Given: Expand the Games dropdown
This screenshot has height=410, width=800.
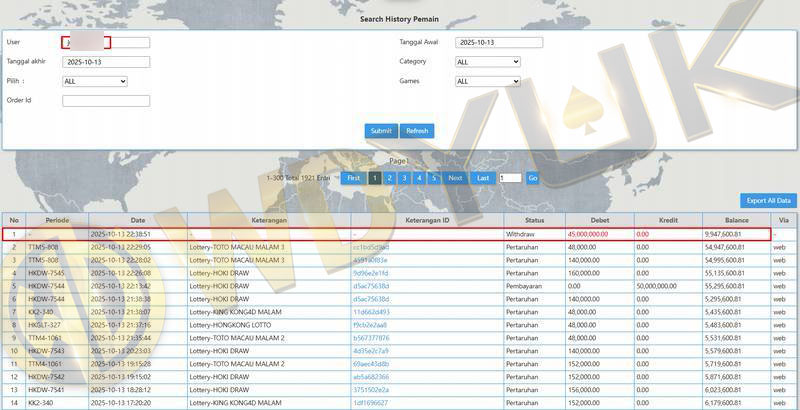Looking at the screenshot, I should coord(487,82).
